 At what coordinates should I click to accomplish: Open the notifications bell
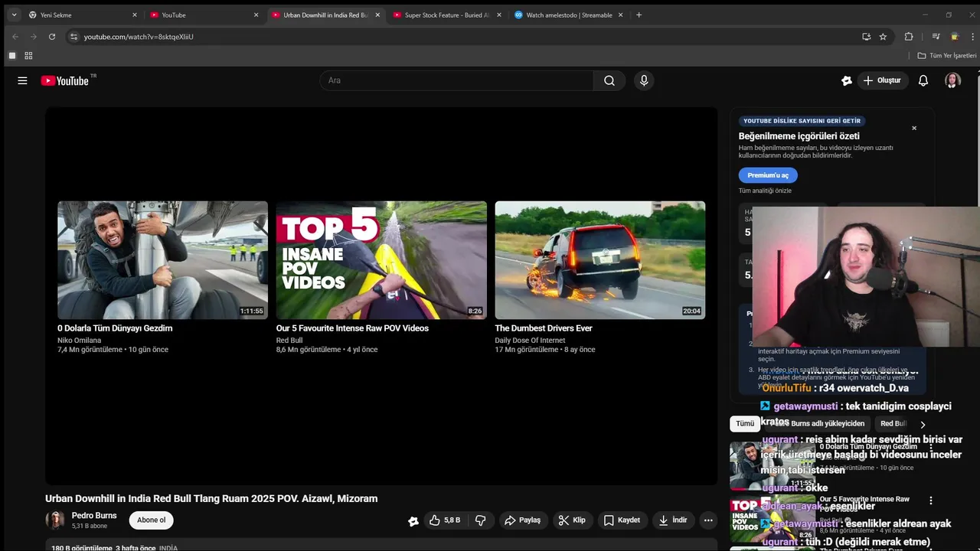923,80
